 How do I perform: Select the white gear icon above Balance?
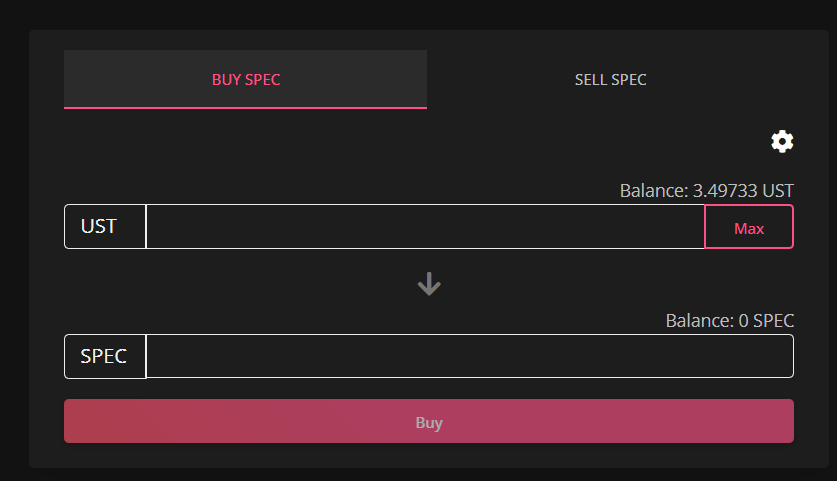click(x=782, y=141)
